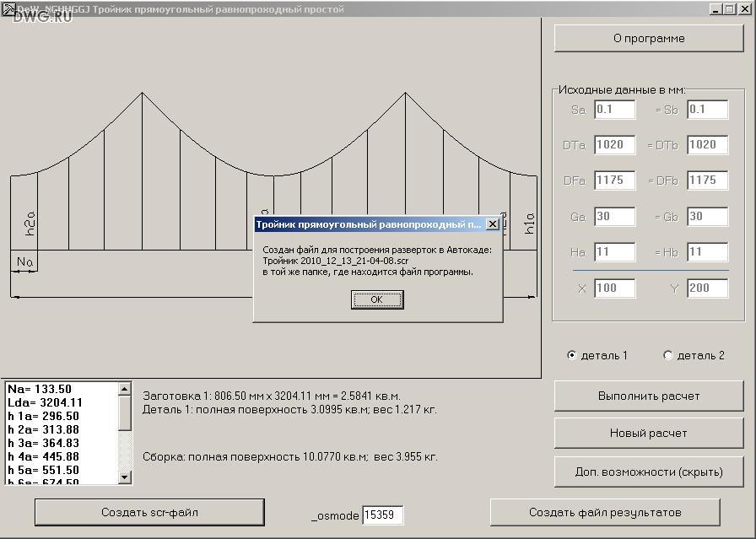This screenshot has width=756, height=539.
Task: Click the application icon in title bar
Action: [8, 8]
